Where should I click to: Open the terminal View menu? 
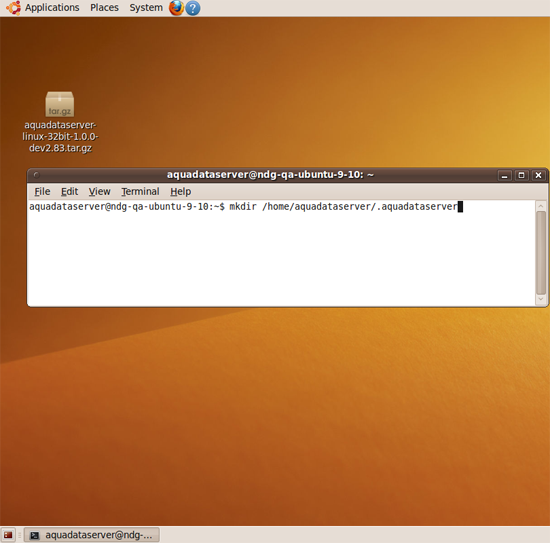(99, 192)
